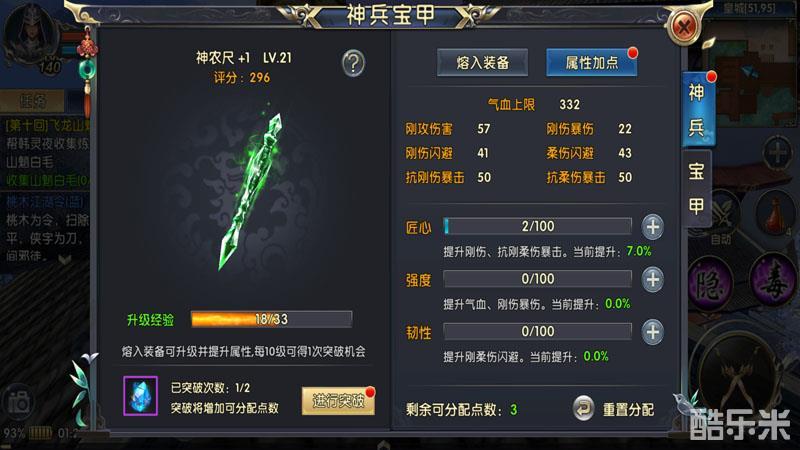The width and height of the screenshot is (800, 450).
Task: Click the 重置分配 reset arrow icon
Action: [x=584, y=409]
